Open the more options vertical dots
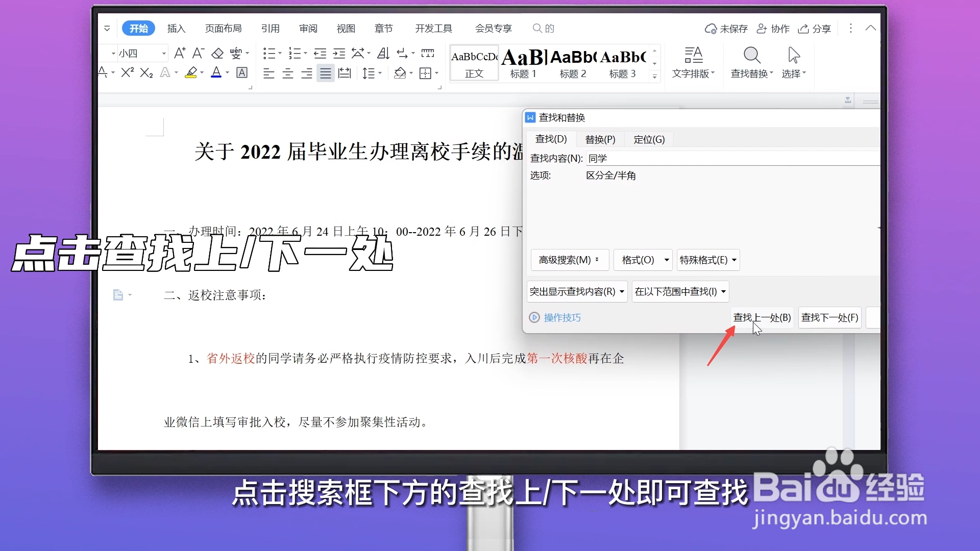980x551 pixels. coord(851,29)
